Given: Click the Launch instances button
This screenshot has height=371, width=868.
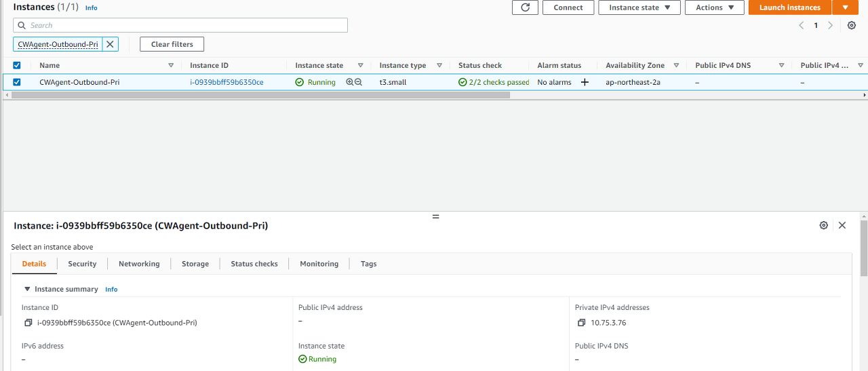Looking at the screenshot, I should 790,7.
